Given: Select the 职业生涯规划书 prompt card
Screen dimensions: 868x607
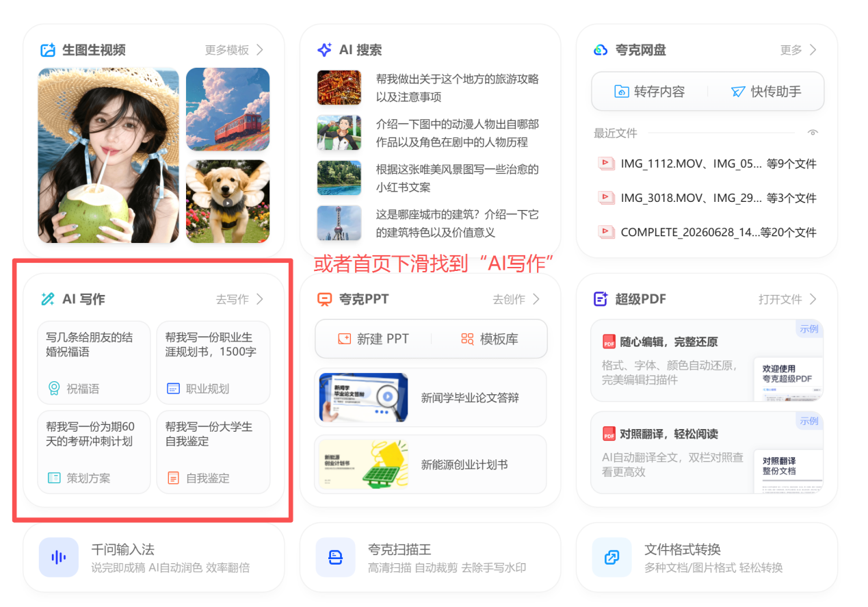Looking at the screenshot, I should tap(213, 363).
